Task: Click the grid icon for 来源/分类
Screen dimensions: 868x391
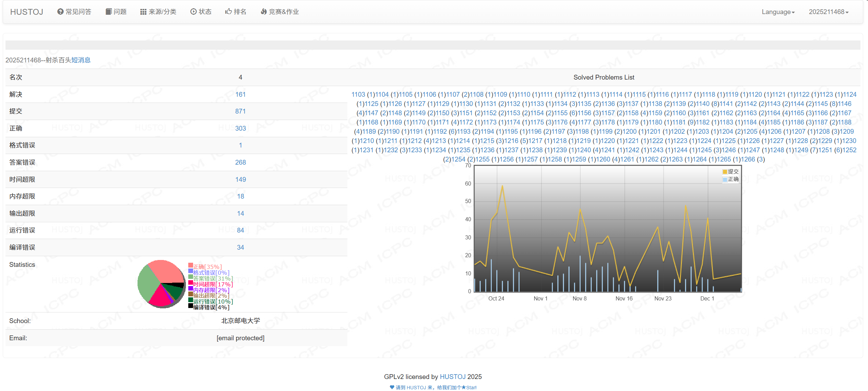Action: 143,12
